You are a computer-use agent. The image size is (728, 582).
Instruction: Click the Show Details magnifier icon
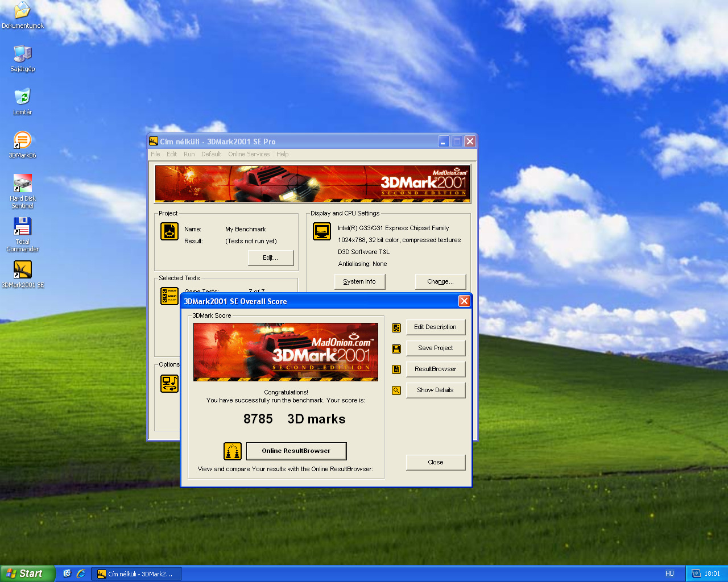coord(396,390)
